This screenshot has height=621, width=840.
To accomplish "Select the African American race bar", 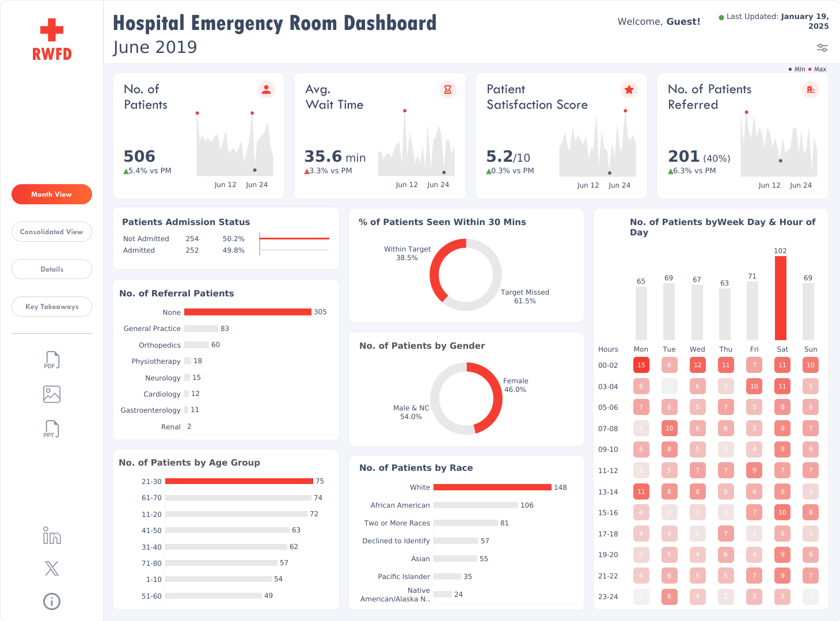I will point(476,505).
